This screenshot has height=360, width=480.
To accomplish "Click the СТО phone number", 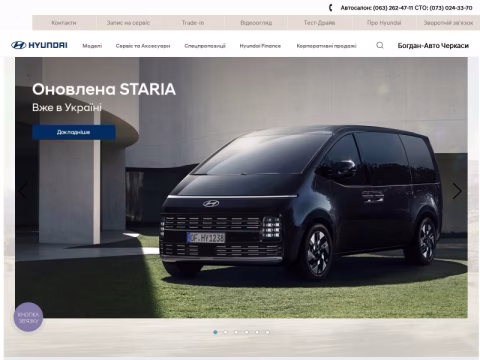I will (451, 8).
